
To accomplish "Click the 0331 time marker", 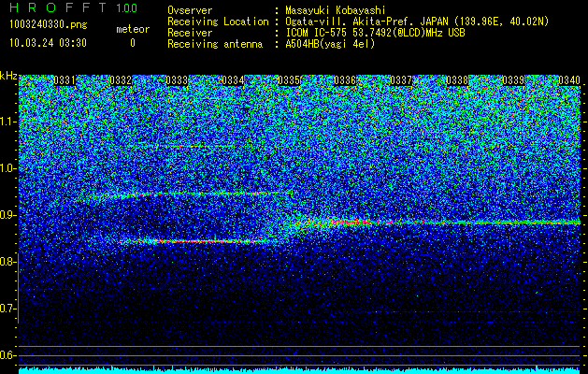I will (x=65, y=80).
